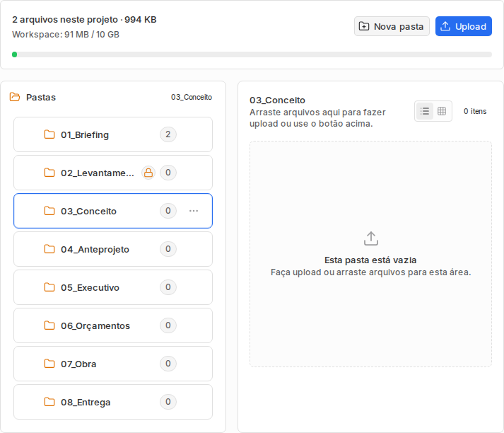
Task: Click the 05_Executivo folder icon
Action: (x=49, y=287)
